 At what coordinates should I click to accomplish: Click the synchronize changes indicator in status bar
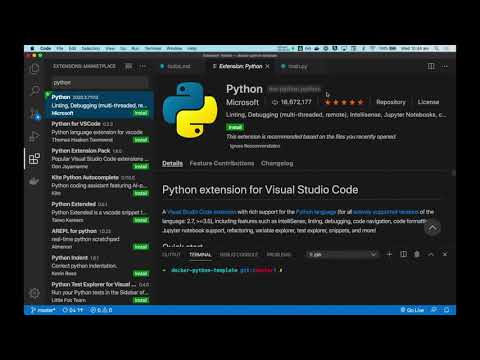click(72, 310)
